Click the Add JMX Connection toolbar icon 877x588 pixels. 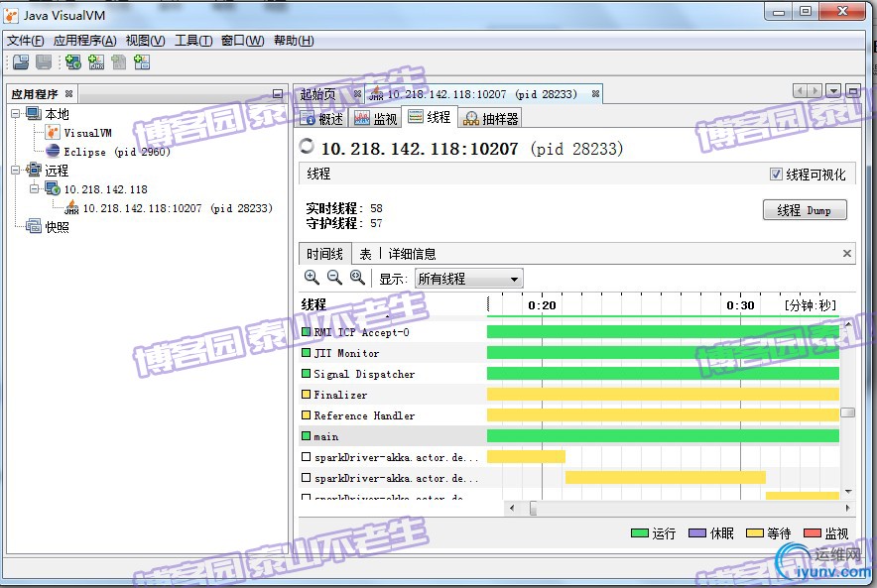96,62
